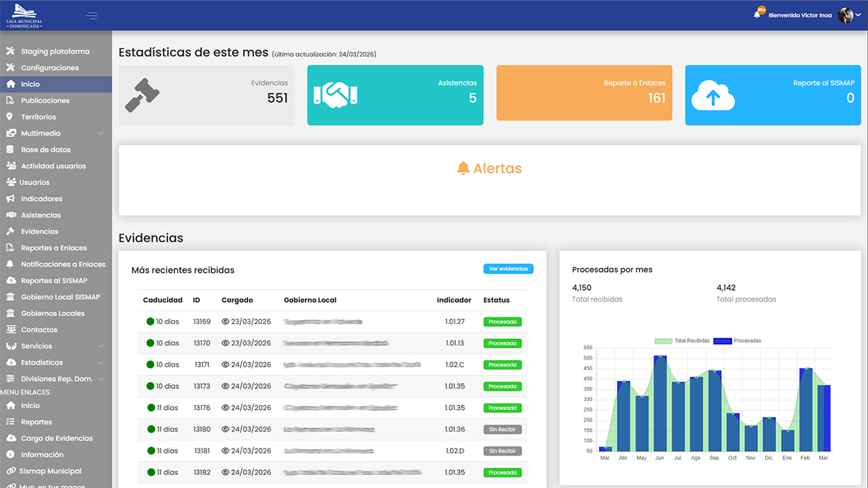
Task: Open the user dropdown chevron in header
Action: pos(859,15)
